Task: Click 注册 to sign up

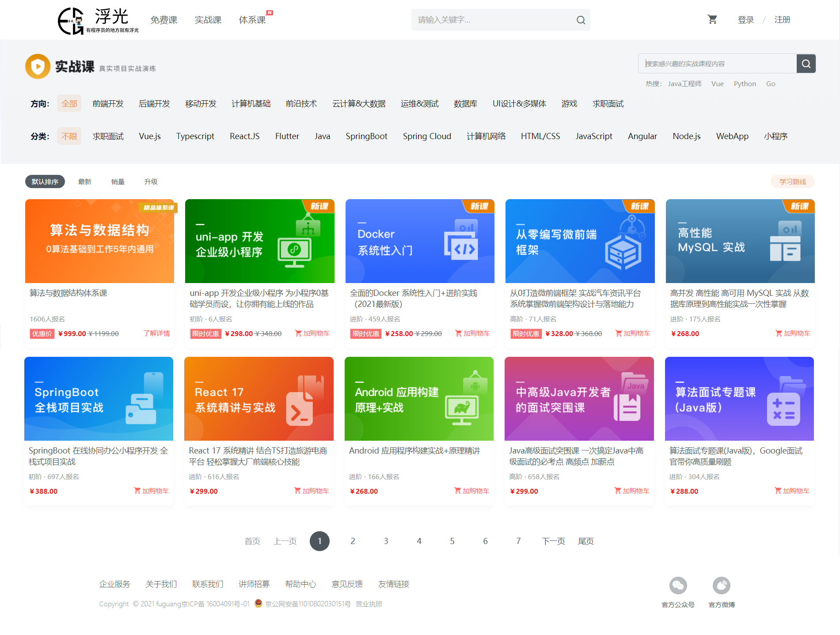Action: pyautogui.click(x=782, y=20)
